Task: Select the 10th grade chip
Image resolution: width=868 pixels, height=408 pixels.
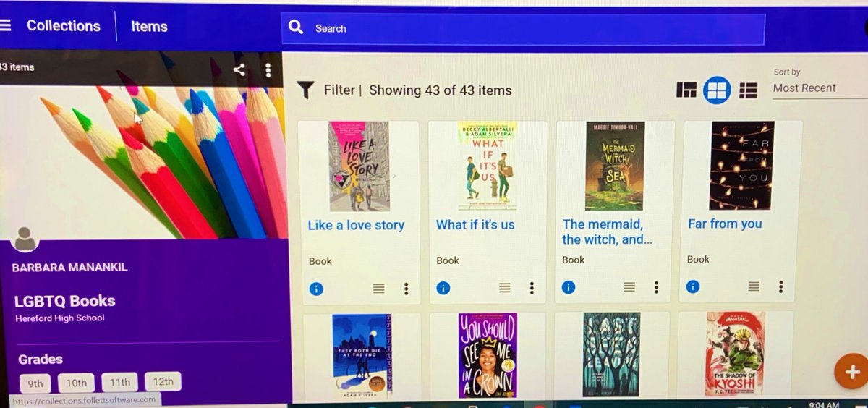Action: pos(77,383)
